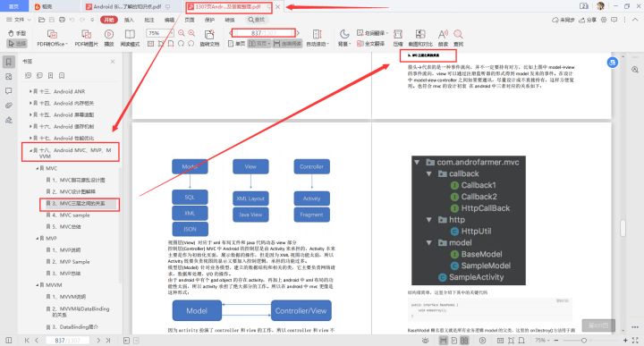Click the open file folder icon
644x346 pixels.
pos(41,20)
